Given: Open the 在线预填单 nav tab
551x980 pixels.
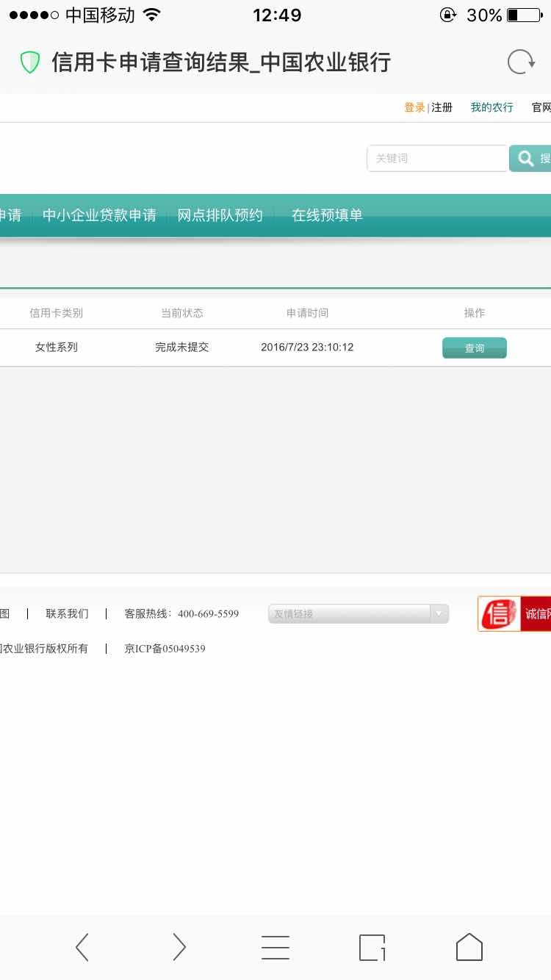Looking at the screenshot, I should 327,215.
